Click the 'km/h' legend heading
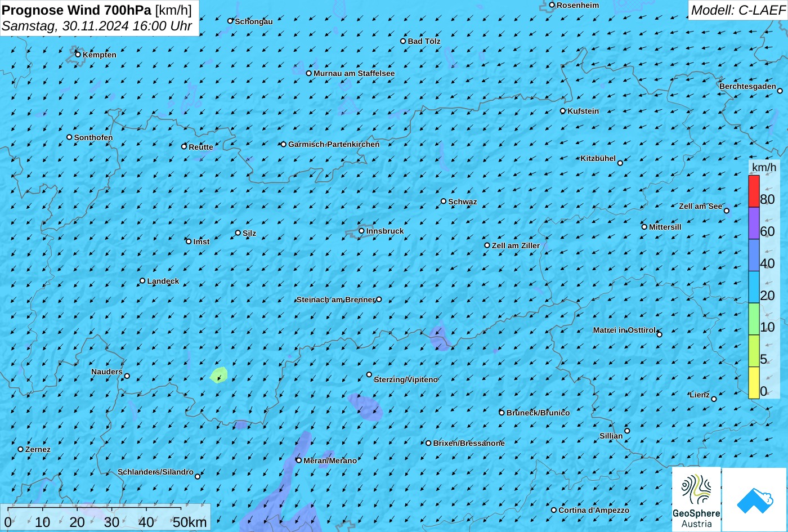This screenshot has height=532, width=788. click(764, 168)
